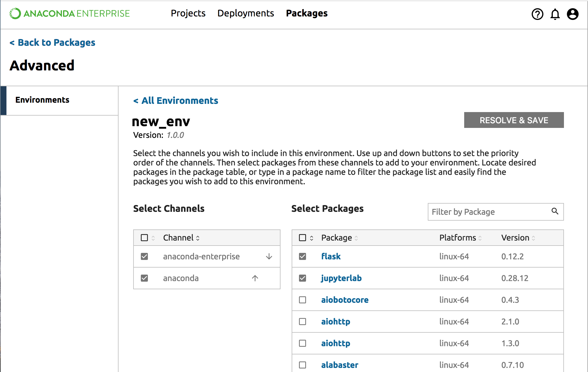Uncheck the flask package checkbox
Screen dimensions: 588x372
pos(303,256)
